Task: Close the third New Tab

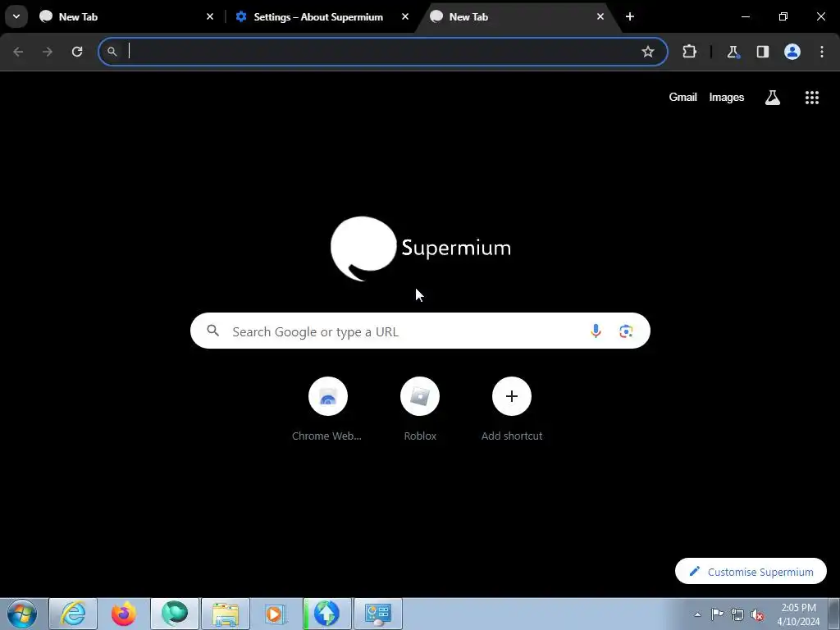Action: click(x=600, y=16)
